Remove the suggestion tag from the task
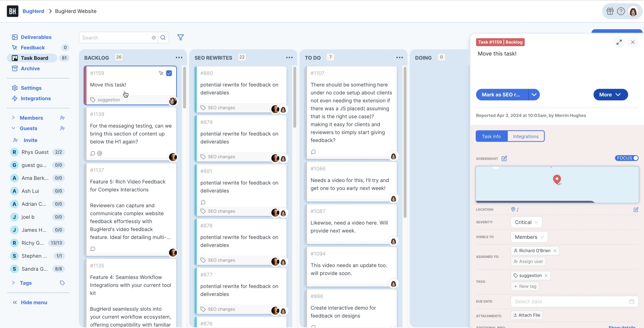 click(546, 276)
